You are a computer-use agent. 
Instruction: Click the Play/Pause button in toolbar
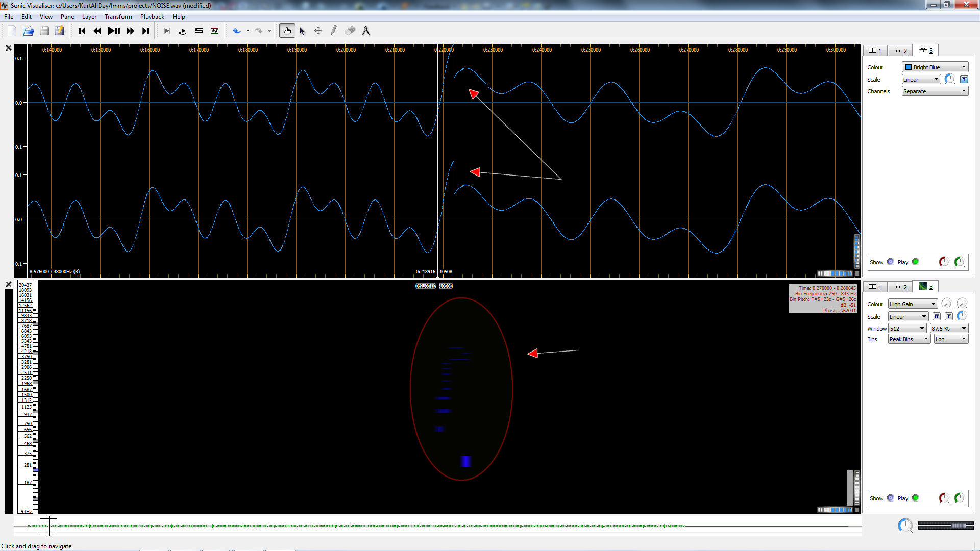point(114,31)
